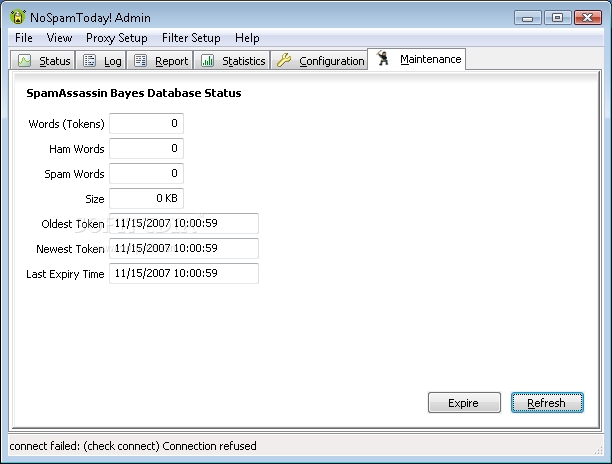Click the 'Spam Words' label
Image resolution: width=612 pixels, height=464 pixels.
[74, 174]
